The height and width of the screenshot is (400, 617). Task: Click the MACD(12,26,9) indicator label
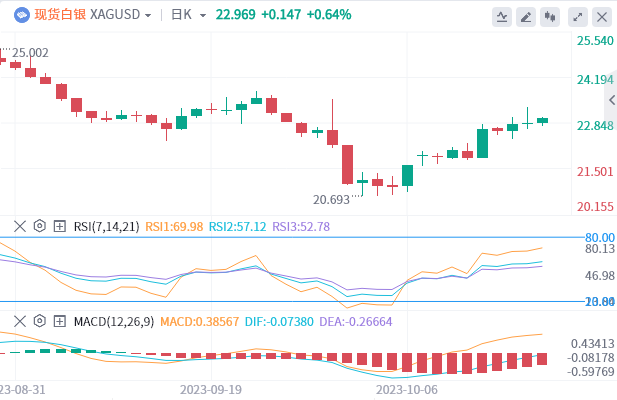[115, 321]
